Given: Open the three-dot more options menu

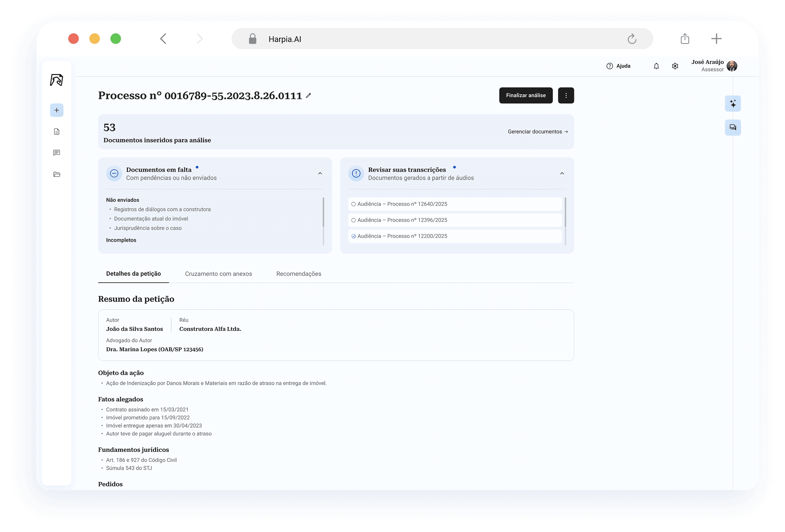Looking at the screenshot, I should point(566,95).
